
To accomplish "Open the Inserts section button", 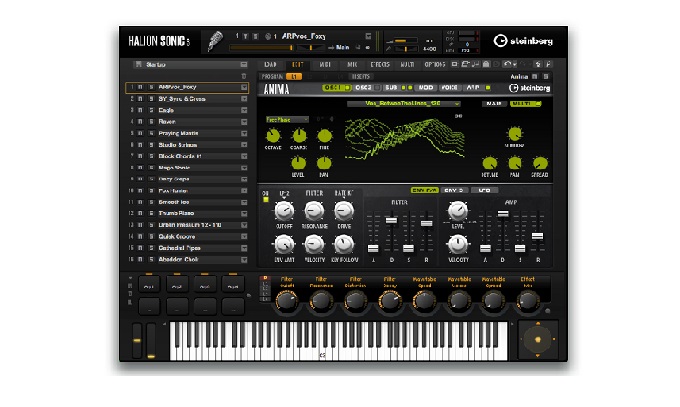I will point(360,77).
